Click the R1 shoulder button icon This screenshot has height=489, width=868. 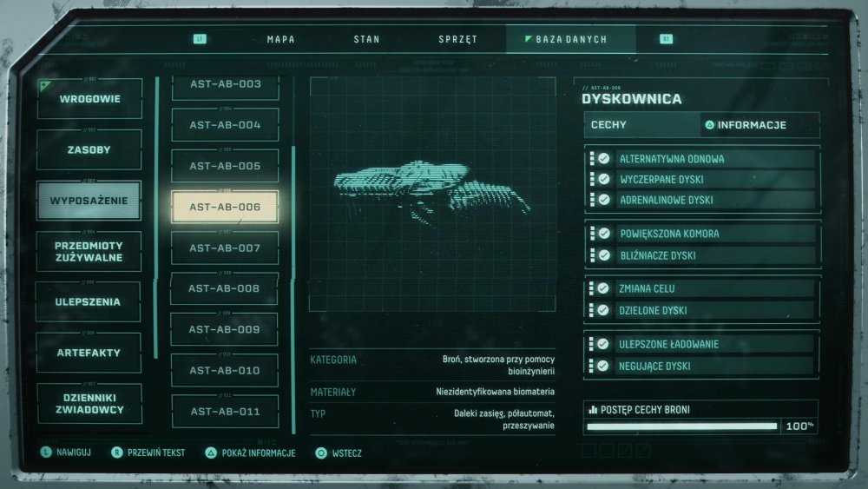point(666,39)
